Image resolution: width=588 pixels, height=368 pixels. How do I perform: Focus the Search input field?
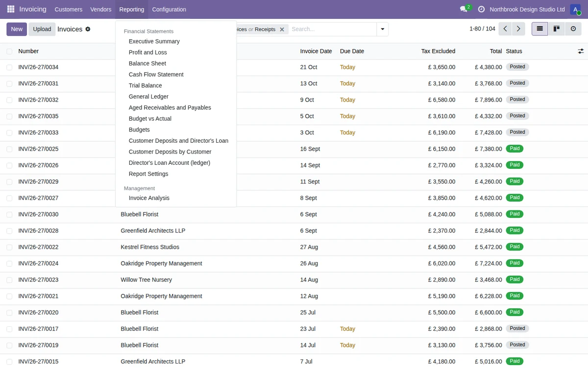pos(332,29)
